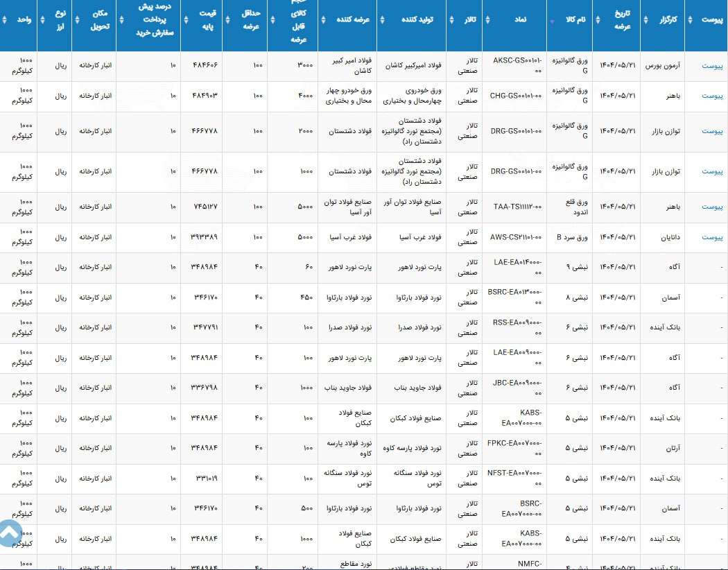The height and width of the screenshot is (570, 728).
Task: Sort the نماد column via its arrows
Action: tap(487, 19)
